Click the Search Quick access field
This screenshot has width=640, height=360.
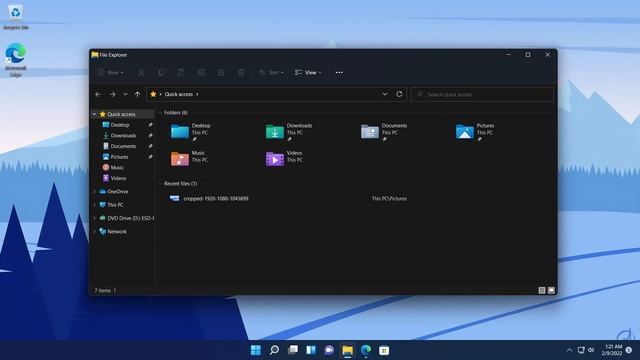click(x=482, y=94)
